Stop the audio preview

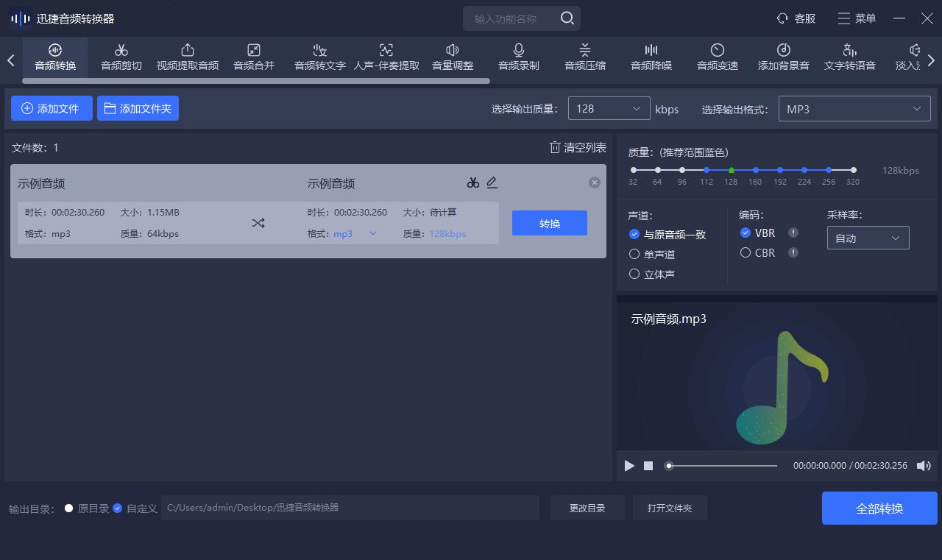tap(648, 466)
